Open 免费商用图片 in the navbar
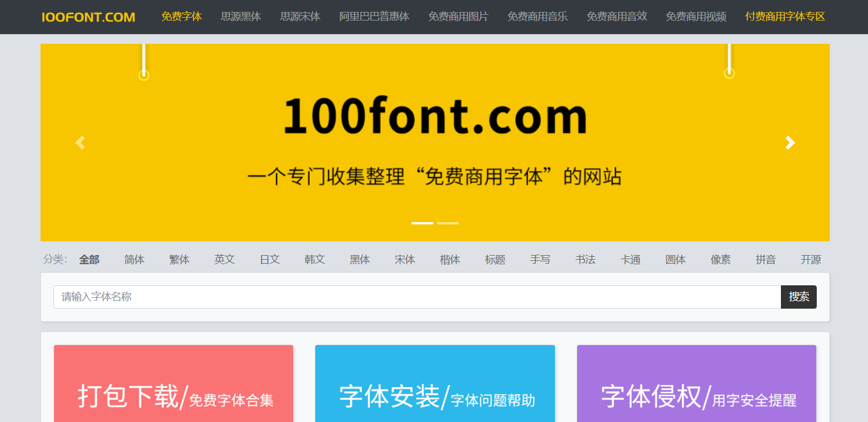This screenshot has height=422, width=868. pyautogui.click(x=458, y=17)
